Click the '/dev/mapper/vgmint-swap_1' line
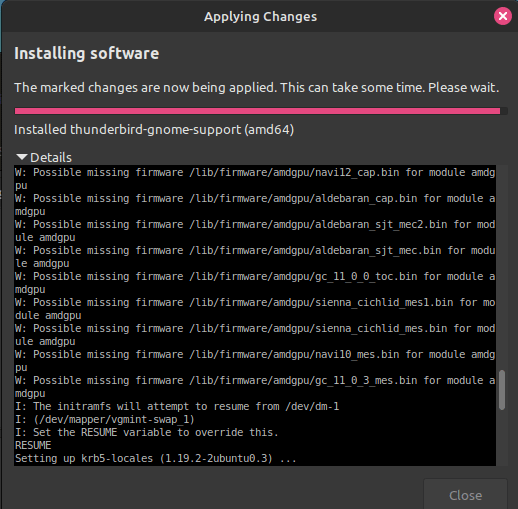This screenshot has width=518, height=509. [105, 419]
